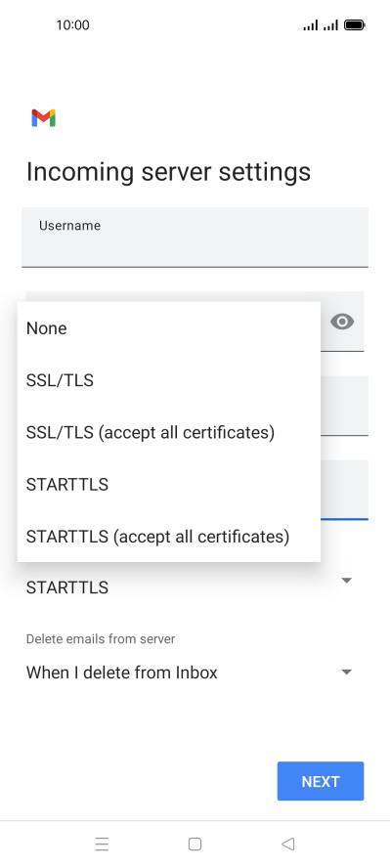The image size is (390, 868).
Task: Select the STARTTLS option in popup
Action: (169, 485)
